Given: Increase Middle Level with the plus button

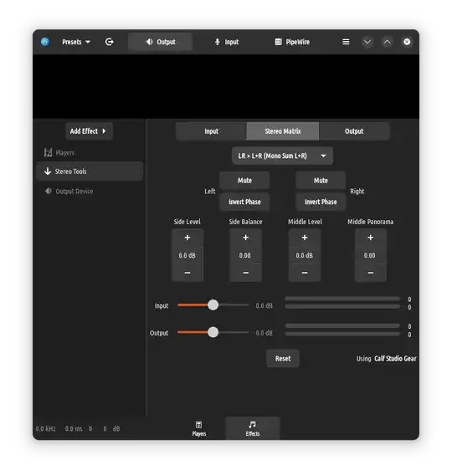Looking at the screenshot, I should tap(305, 238).
